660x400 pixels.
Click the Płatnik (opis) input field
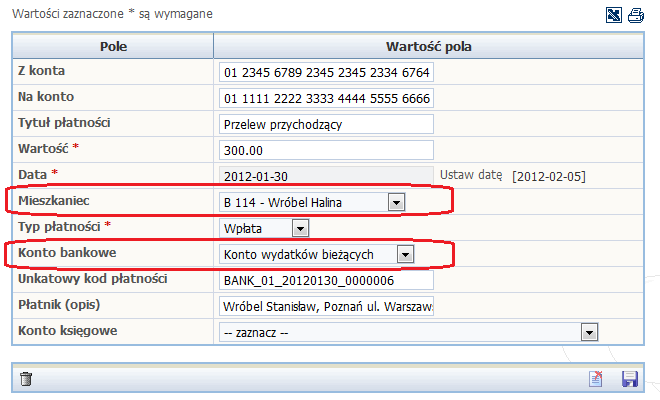325,307
